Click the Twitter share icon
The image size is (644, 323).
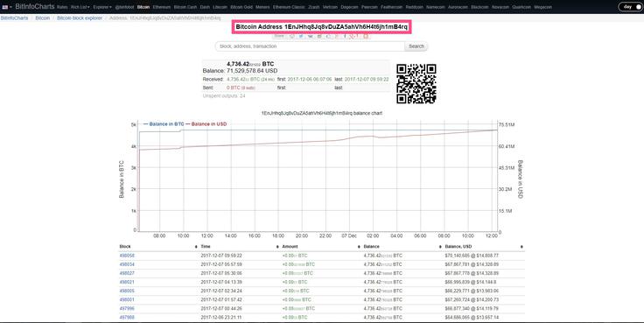(301, 36)
